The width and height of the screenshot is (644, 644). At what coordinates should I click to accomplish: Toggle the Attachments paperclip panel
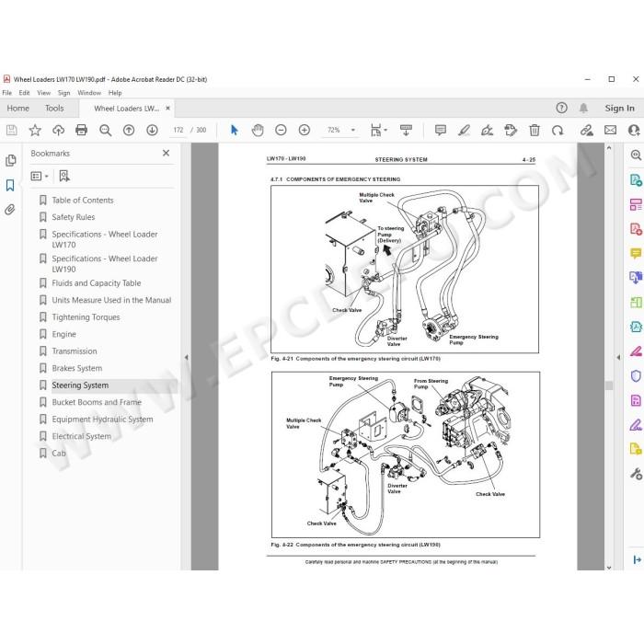[10, 210]
